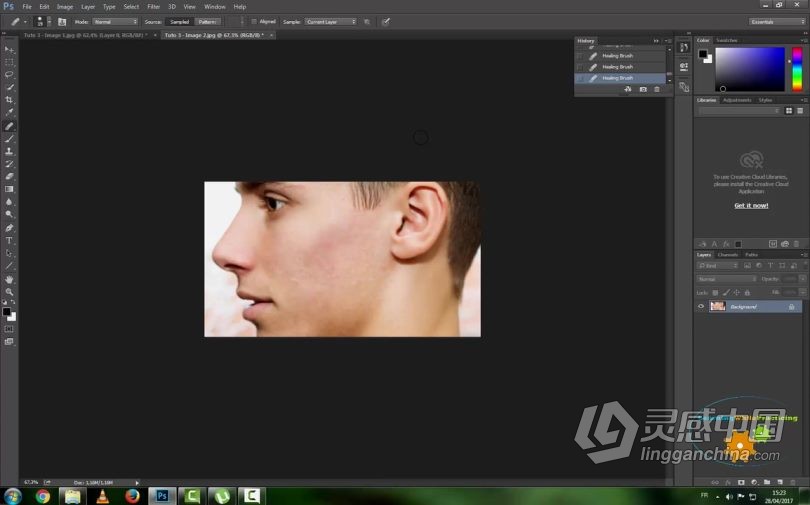Image resolution: width=810 pixels, height=505 pixels.
Task: Select the Horizontal Type tool
Action: click(9, 241)
